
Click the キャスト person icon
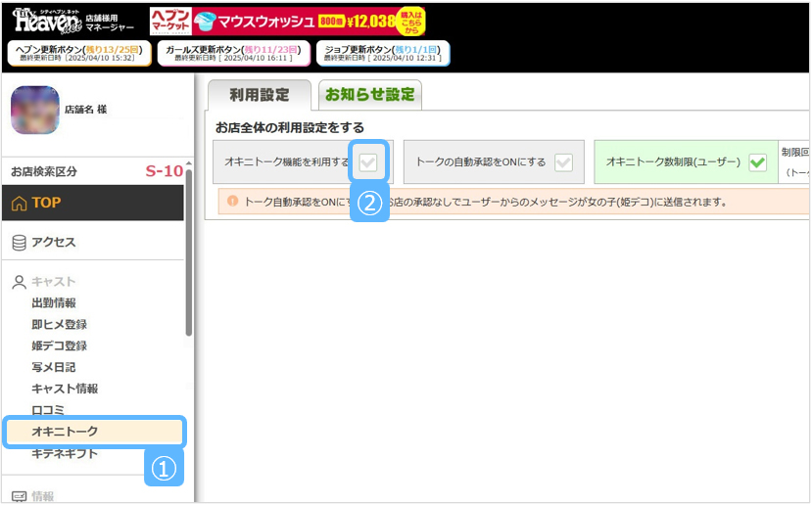(x=19, y=282)
